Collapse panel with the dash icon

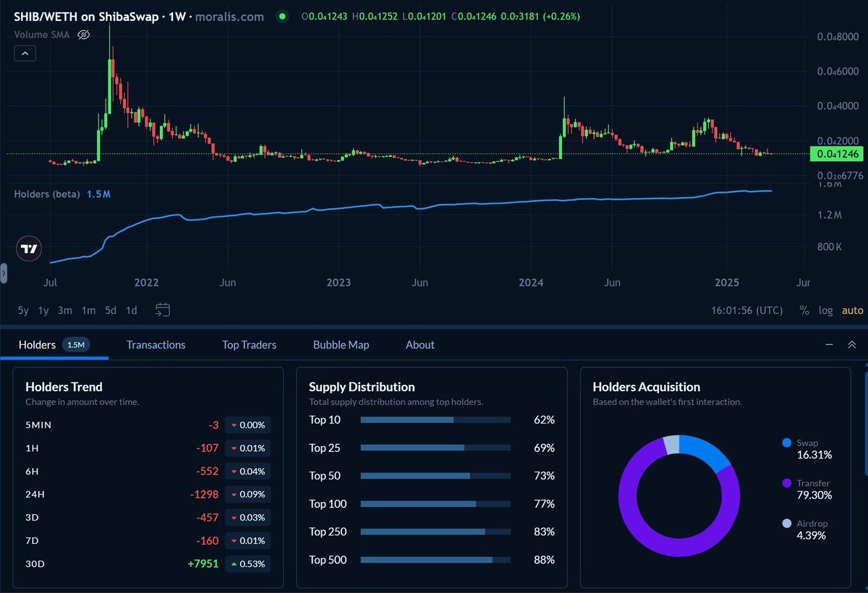(829, 344)
